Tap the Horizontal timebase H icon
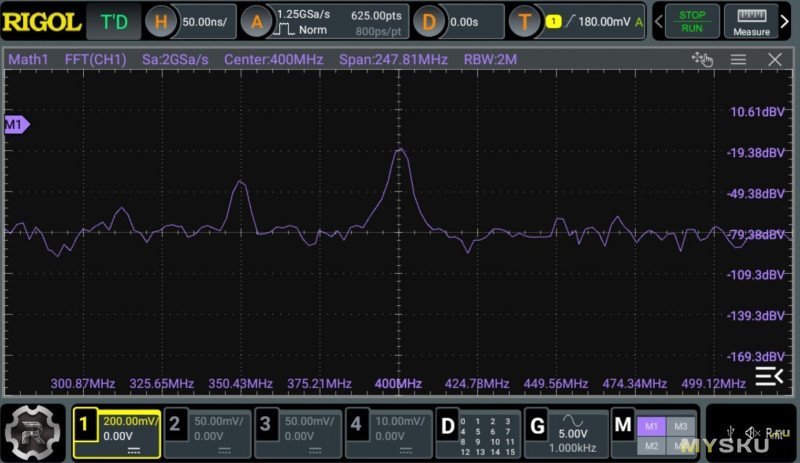Image resolution: width=800 pixels, height=463 pixels. point(162,20)
